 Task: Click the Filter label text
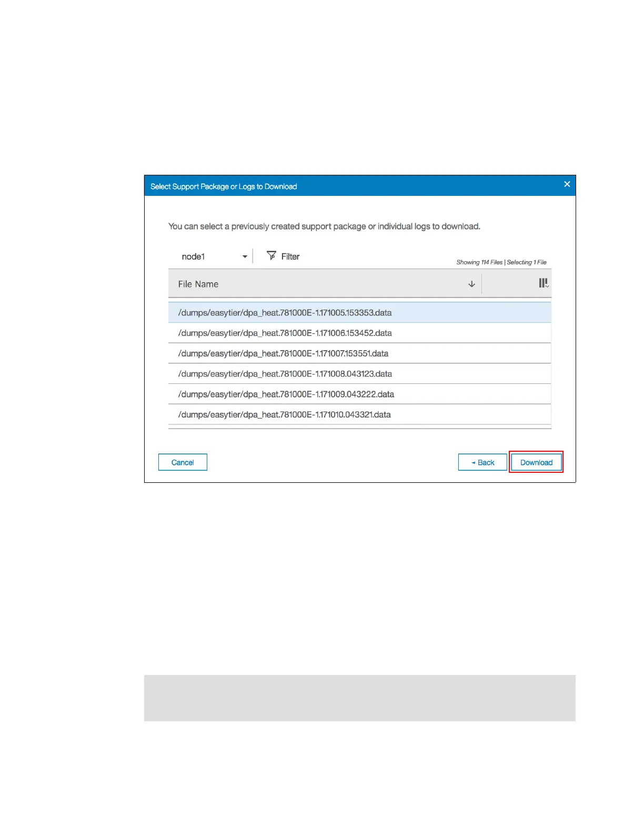point(290,256)
